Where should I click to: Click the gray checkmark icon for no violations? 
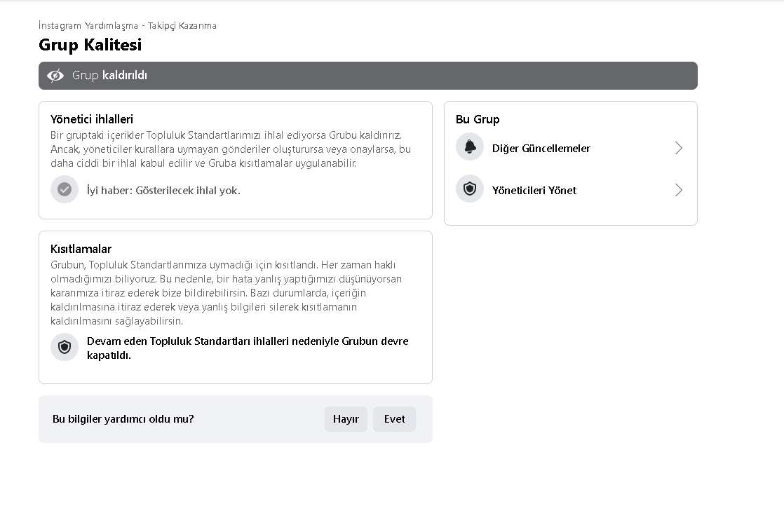(x=65, y=189)
